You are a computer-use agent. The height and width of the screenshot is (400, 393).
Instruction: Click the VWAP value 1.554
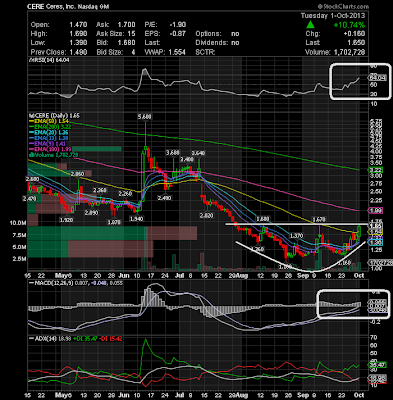click(177, 52)
